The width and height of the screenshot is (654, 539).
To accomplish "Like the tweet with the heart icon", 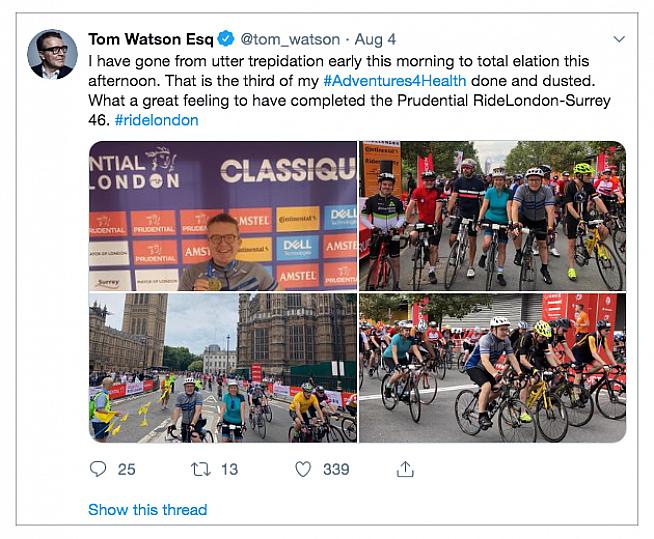I will 303,469.
